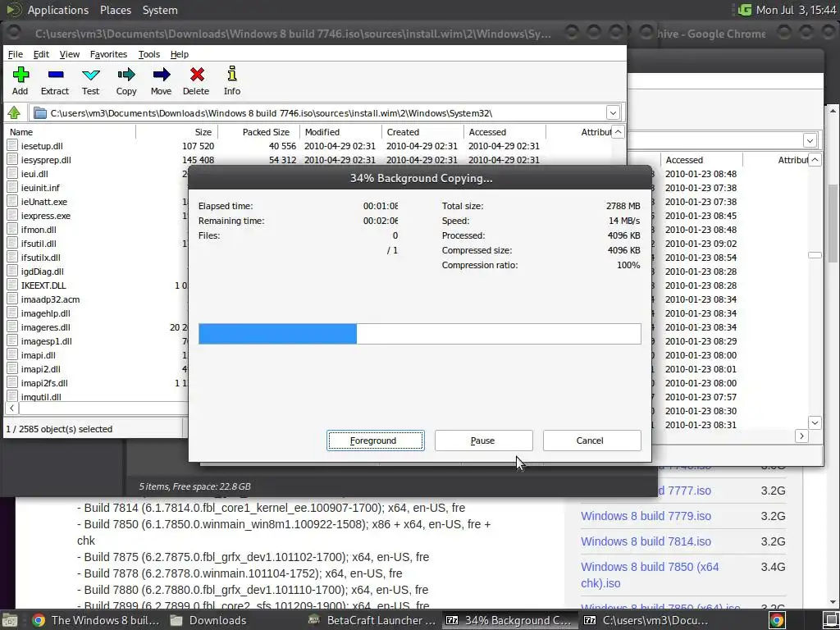Click the horizontal scroll-right arrow in second window
The width and height of the screenshot is (840, 630).
[x=801, y=436]
